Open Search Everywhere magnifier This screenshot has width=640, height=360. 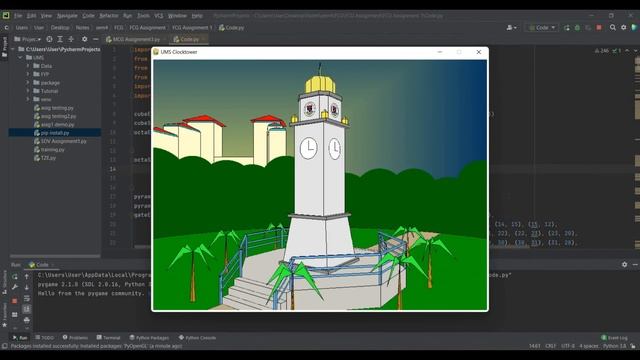pyautogui.click(x=613, y=27)
